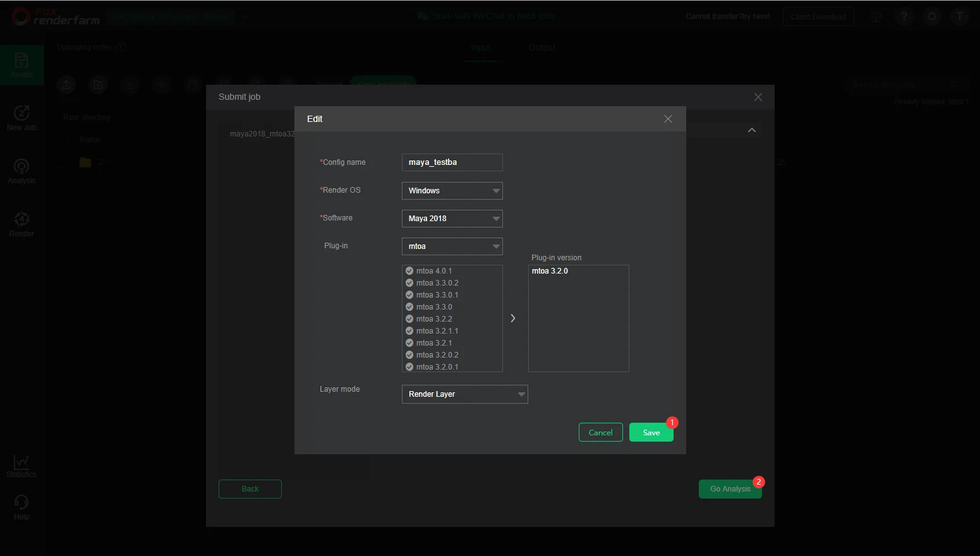Click the Client Download button

pos(818,17)
